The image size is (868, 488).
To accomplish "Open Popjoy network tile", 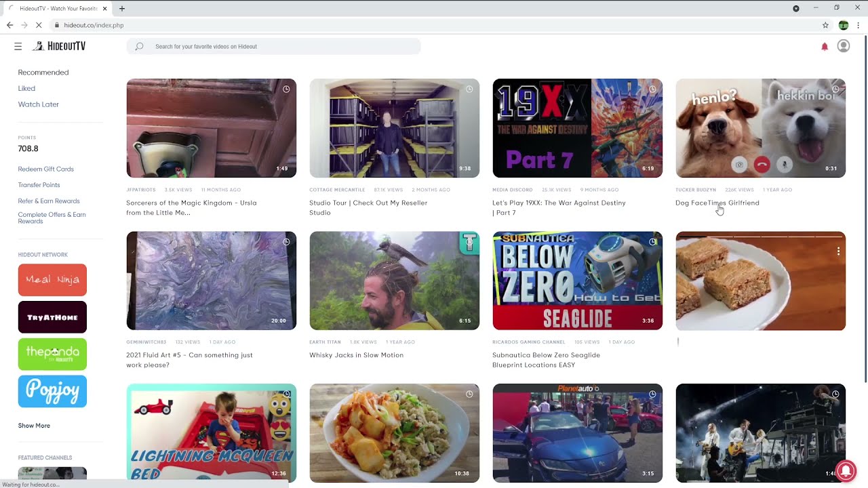I will tap(52, 391).
